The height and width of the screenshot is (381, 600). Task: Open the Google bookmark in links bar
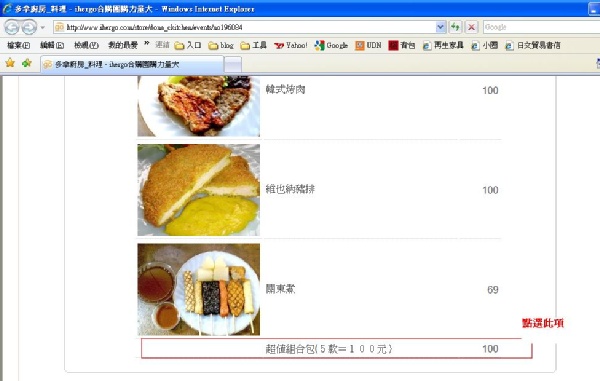coord(331,46)
